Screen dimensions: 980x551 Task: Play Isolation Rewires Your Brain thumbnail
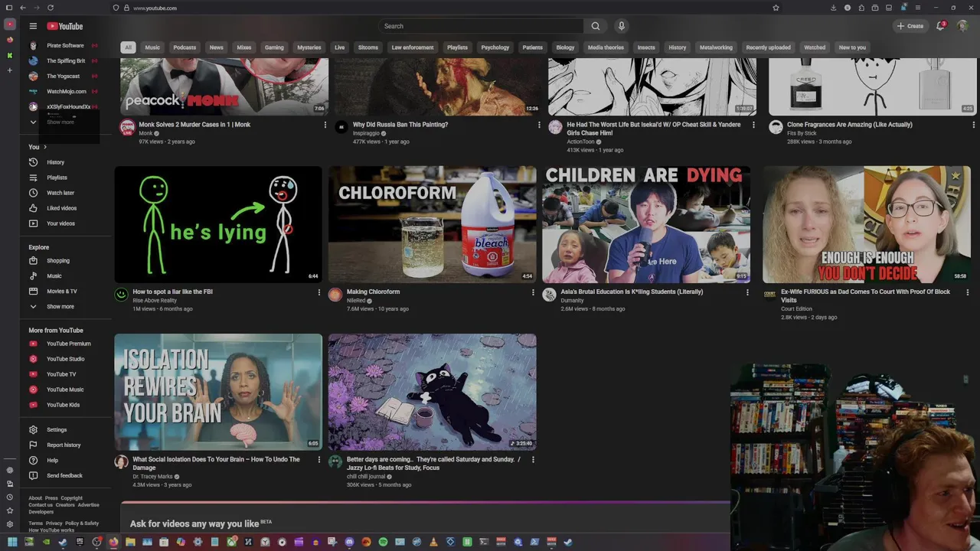pyautogui.click(x=218, y=392)
